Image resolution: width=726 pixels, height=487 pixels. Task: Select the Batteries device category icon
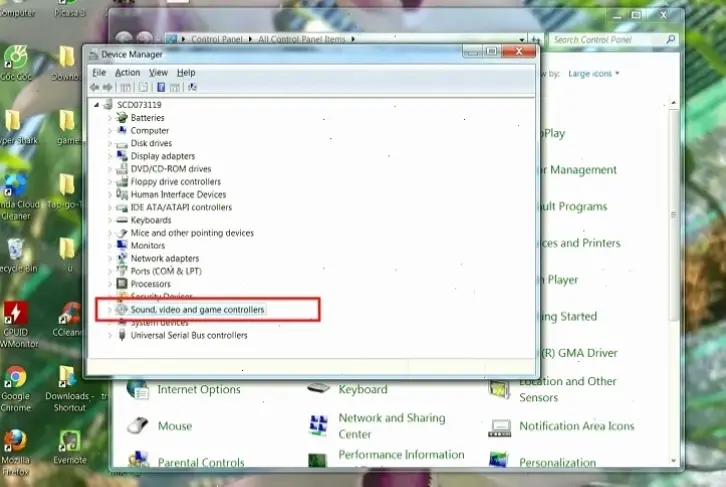pyautogui.click(x=122, y=117)
